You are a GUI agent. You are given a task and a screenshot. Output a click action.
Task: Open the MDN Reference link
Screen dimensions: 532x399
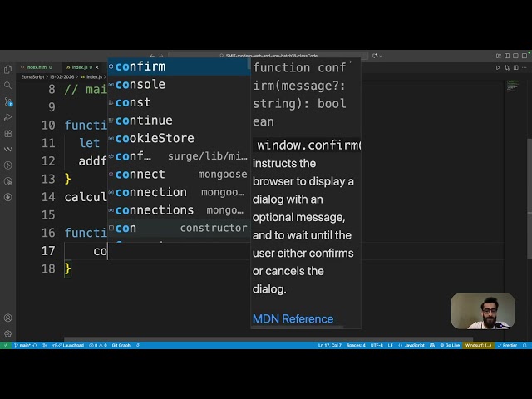[293, 319]
